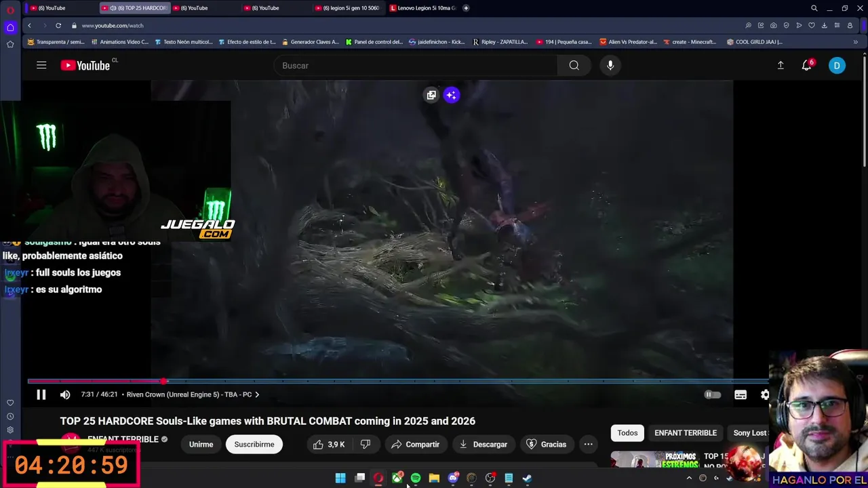Start voice search with microphone icon

[x=610, y=65]
